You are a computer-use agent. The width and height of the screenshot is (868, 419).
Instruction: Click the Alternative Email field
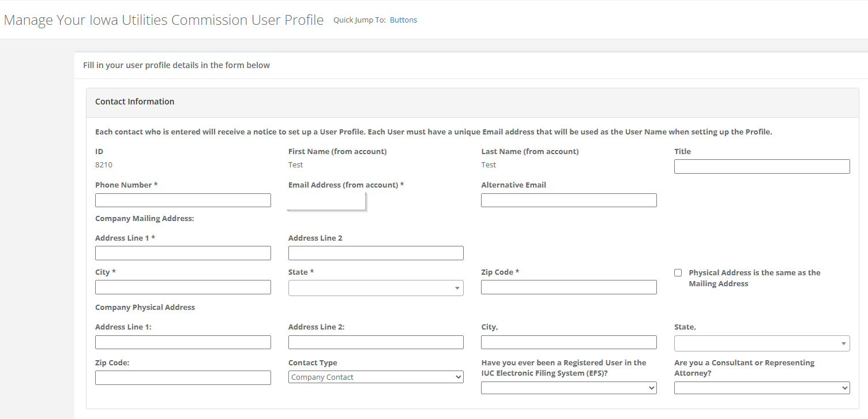(x=569, y=200)
